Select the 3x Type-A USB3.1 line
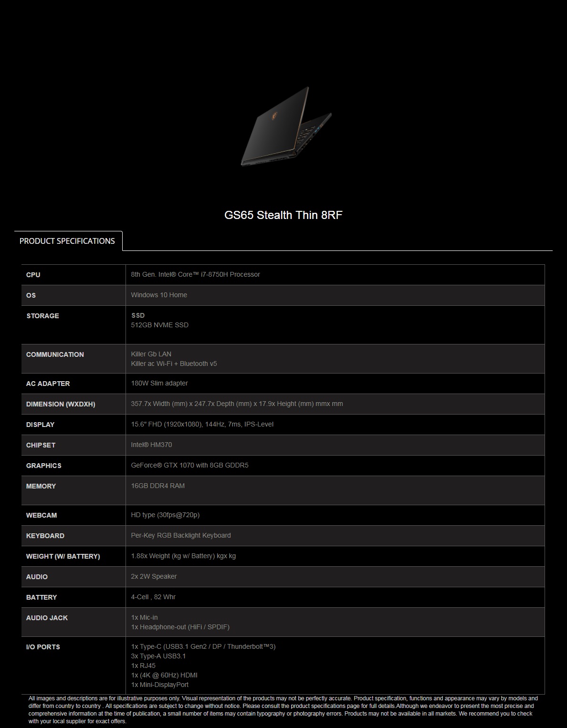 pos(159,656)
